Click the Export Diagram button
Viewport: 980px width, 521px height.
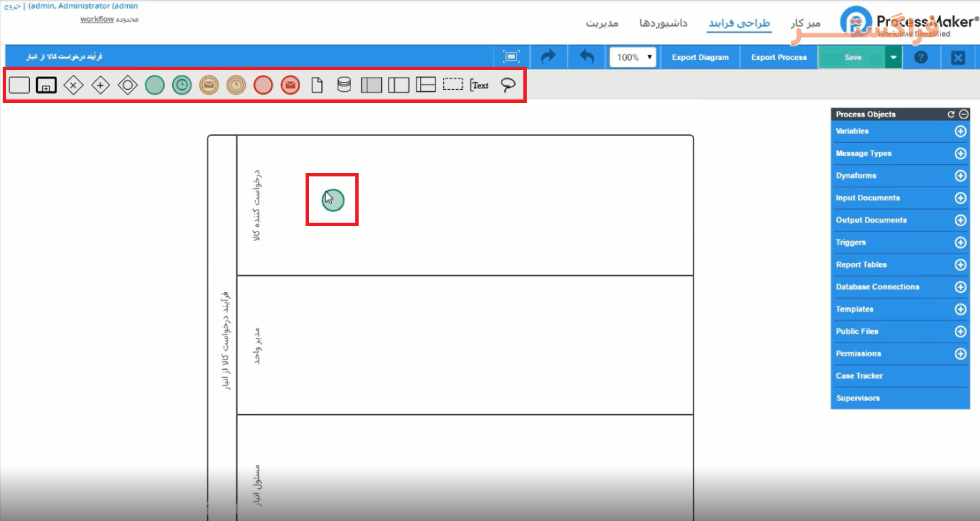[x=700, y=57]
